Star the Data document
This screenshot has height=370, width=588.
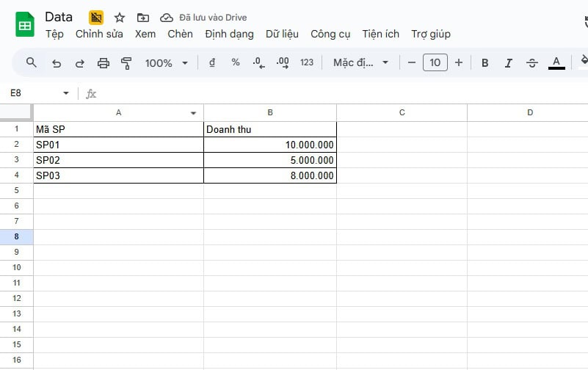(x=120, y=18)
